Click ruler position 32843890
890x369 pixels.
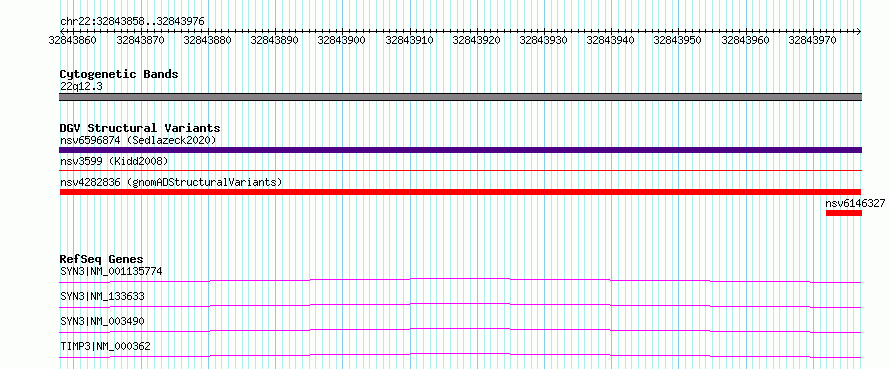click(x=274, y=40)
